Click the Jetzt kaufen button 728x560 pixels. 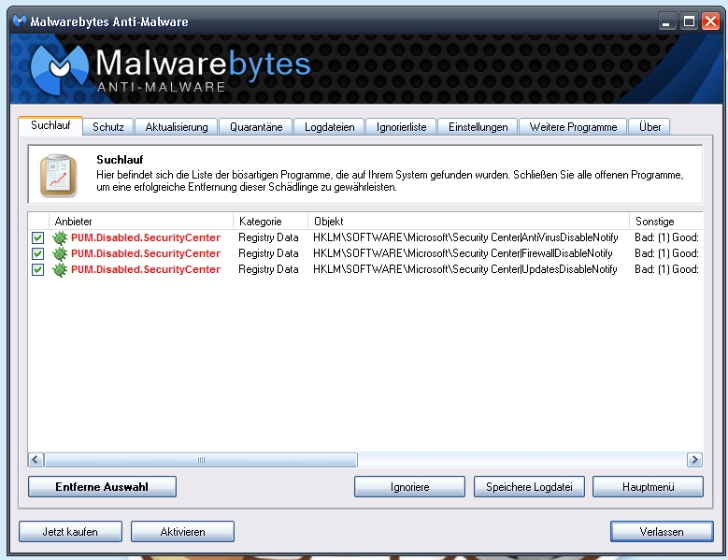(71, 531)
